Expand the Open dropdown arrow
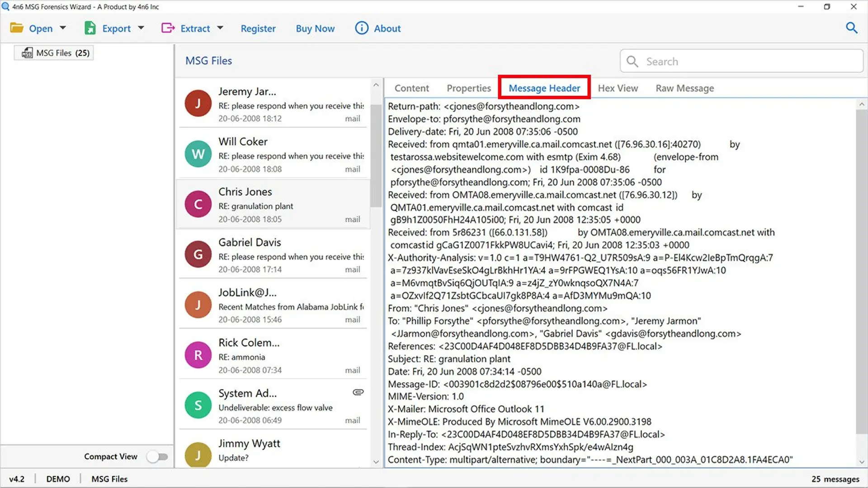The width and height of the screenshot is (868, 488). click(x=63, y=28)
